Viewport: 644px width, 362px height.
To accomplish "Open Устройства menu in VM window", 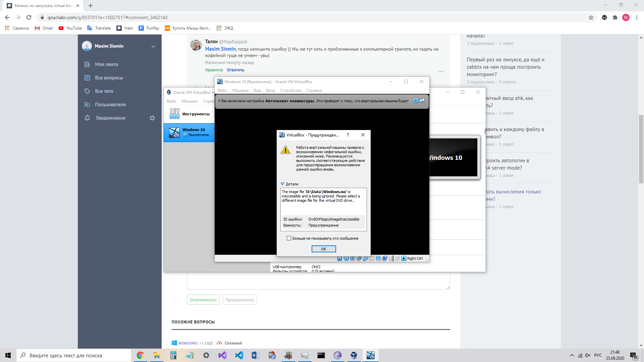I will [290, 90].
